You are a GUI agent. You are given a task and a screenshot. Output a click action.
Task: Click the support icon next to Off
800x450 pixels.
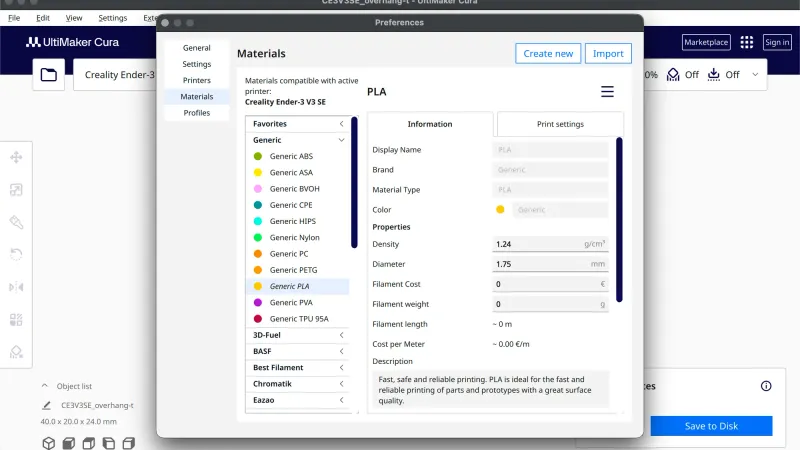click(x=673, y=74)
